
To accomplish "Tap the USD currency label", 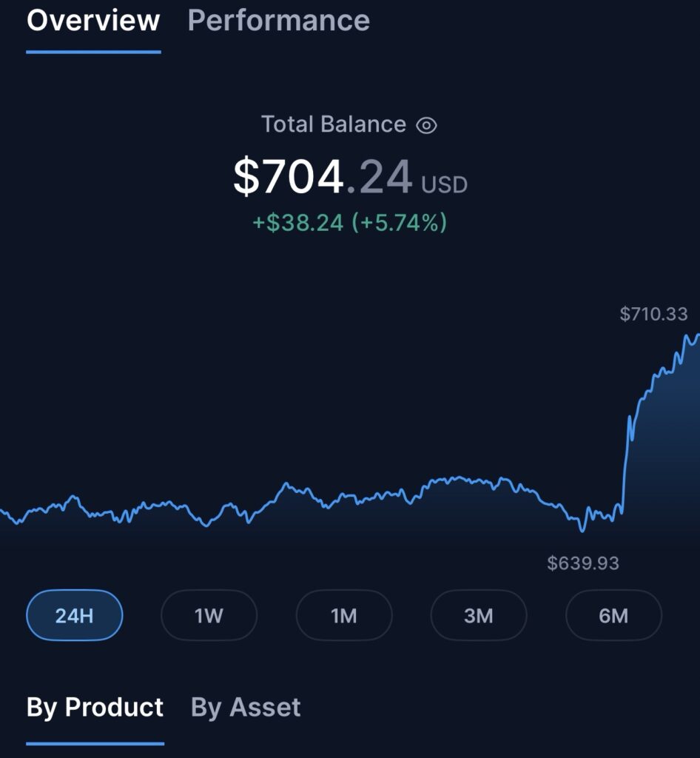I will tap(444, 184).
